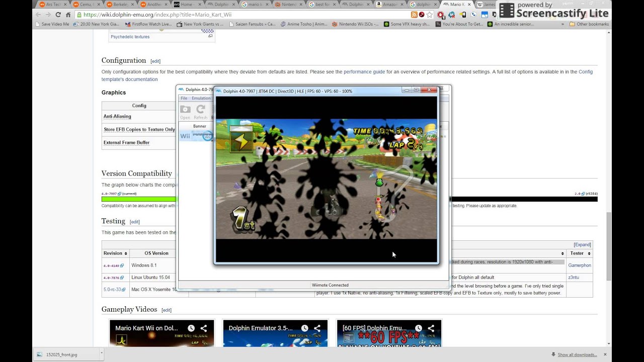Click browser forward arrow

(48, 15)
